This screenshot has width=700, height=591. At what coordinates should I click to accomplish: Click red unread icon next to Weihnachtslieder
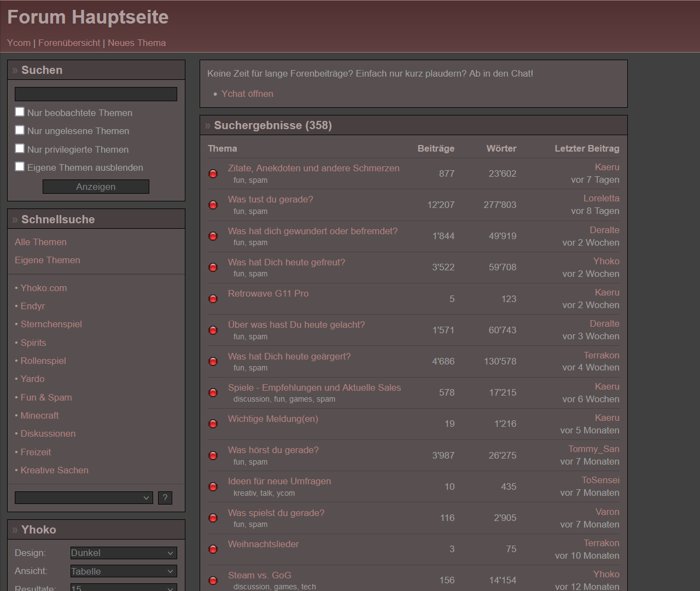(213, 549)
